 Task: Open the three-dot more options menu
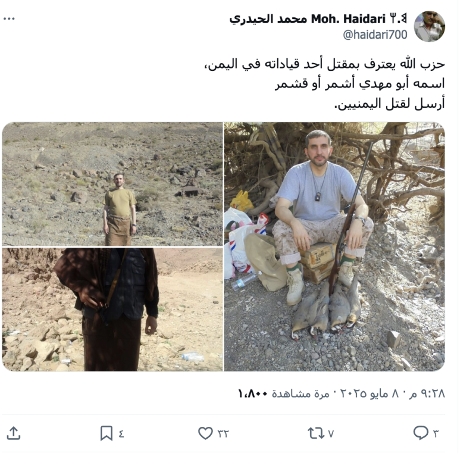(x=9, y=19)
